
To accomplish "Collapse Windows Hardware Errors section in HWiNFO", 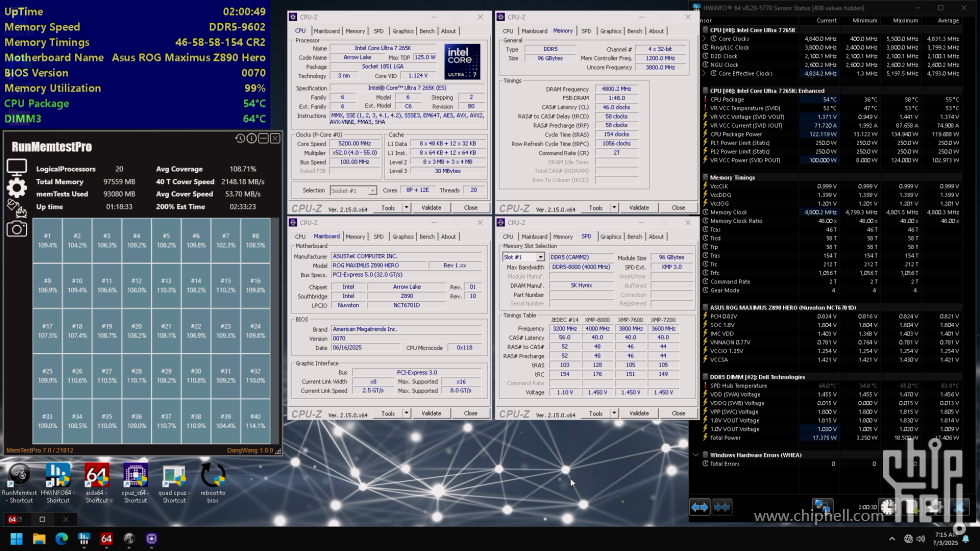I will [696, 455].
